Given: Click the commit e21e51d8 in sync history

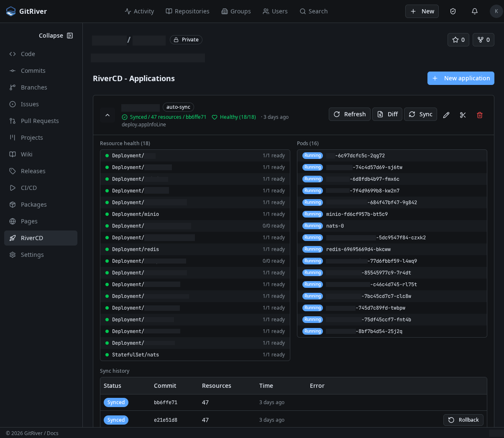Looking at the screenshot, I should tap(166, 420).
